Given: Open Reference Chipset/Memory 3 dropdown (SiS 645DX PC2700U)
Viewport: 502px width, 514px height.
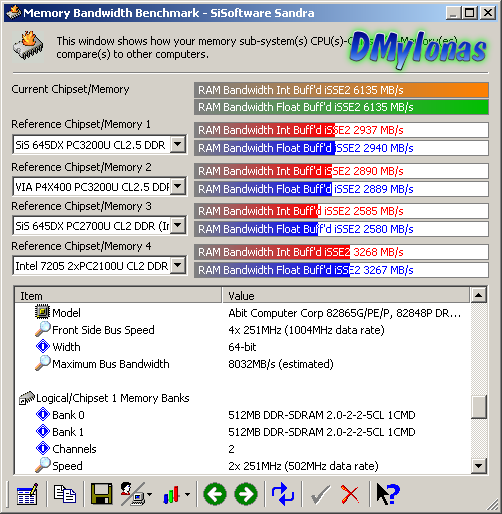Looking at the screenshot, I should (x=178, y=226).
